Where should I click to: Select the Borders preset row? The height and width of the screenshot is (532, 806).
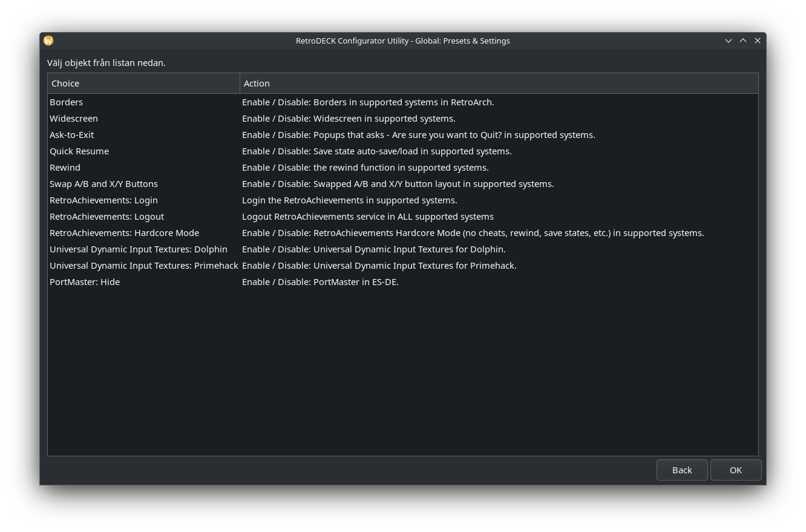coord(67,102)
